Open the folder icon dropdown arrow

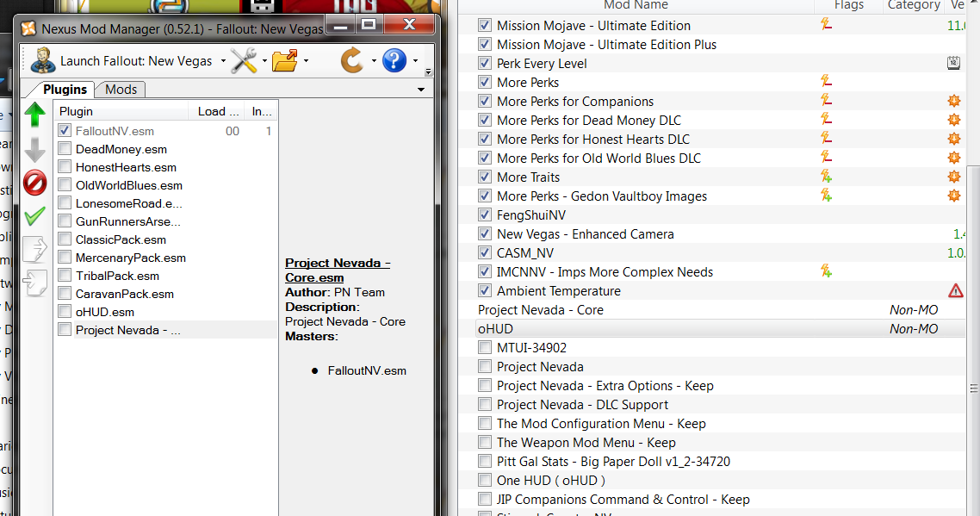click(306, 61)
